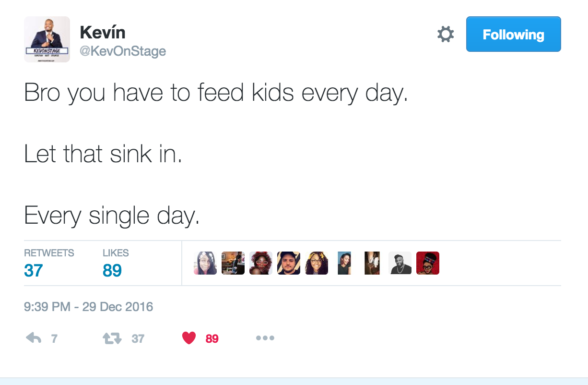The image size is (588, 385).
Task: Open the KevOnStage profile picture
Action: [x=47, y=39]
